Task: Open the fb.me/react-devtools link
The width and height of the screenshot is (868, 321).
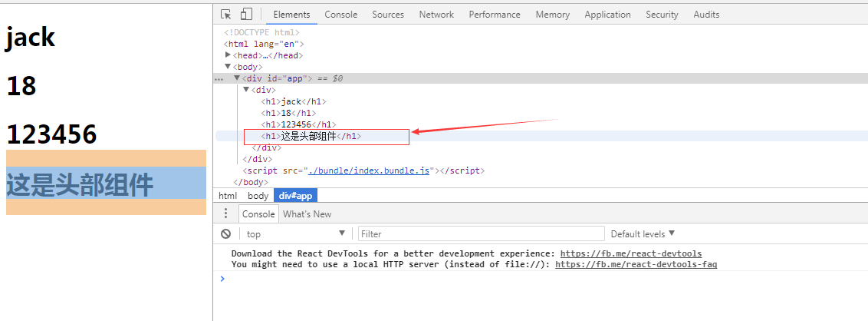Action: 631,253
